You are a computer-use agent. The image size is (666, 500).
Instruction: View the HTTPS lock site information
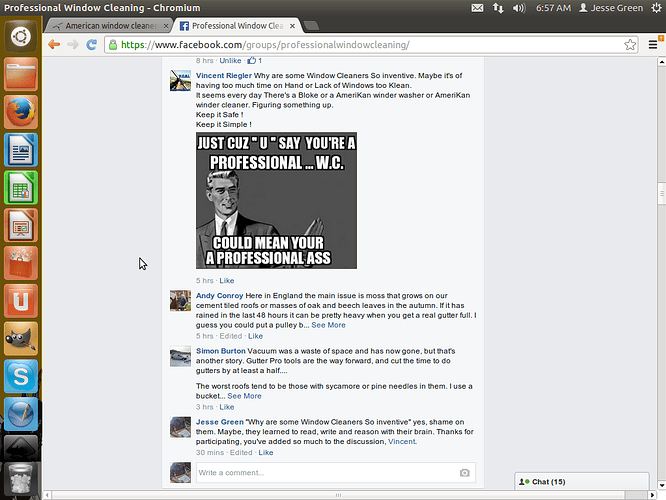[113, 45]
